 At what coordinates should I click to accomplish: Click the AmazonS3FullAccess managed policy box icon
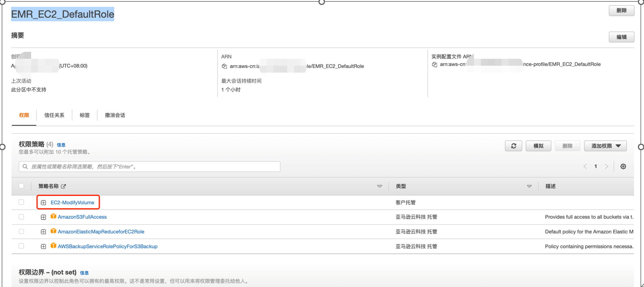53,216
